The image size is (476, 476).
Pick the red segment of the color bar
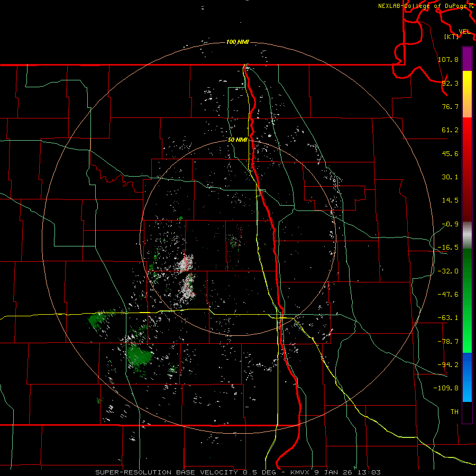point(467,169)
